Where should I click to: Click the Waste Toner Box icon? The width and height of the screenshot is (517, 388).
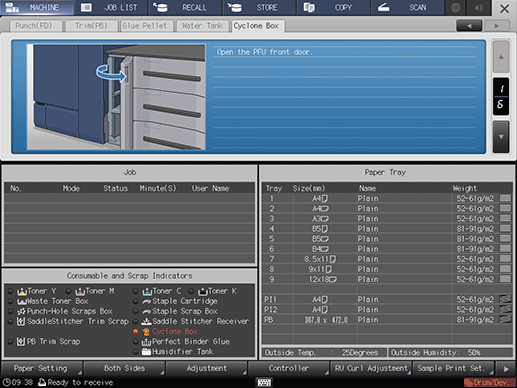(22, 301)
